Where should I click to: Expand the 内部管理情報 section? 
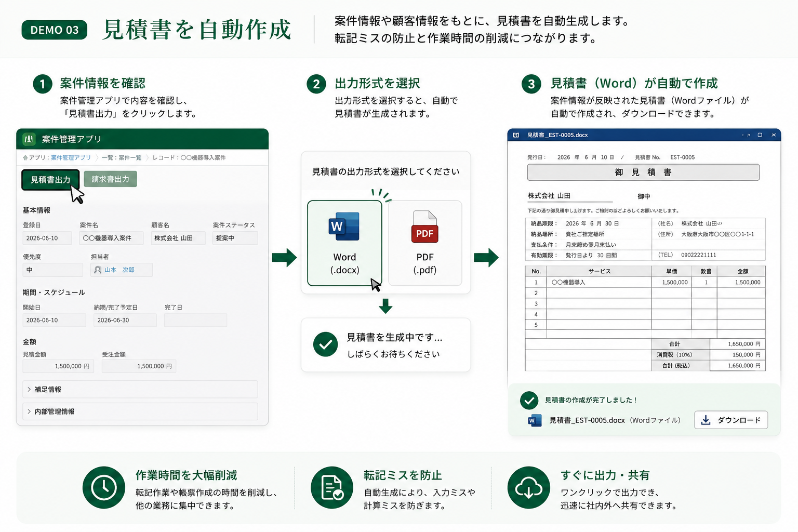tap(140, 411)
